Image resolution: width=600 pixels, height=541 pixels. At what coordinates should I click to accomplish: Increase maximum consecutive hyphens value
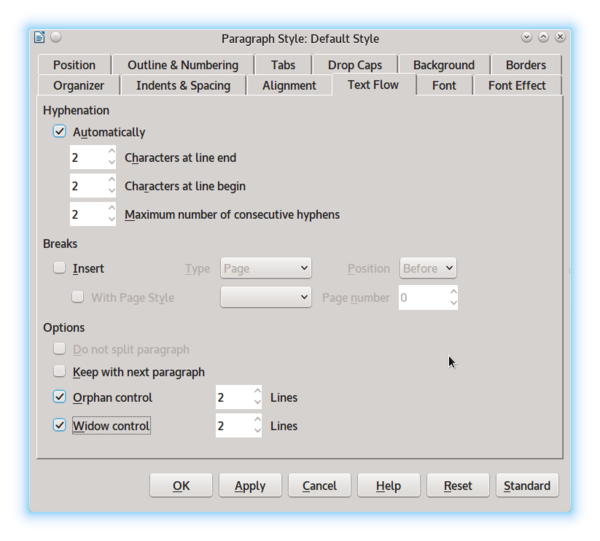tap(112, 208)
